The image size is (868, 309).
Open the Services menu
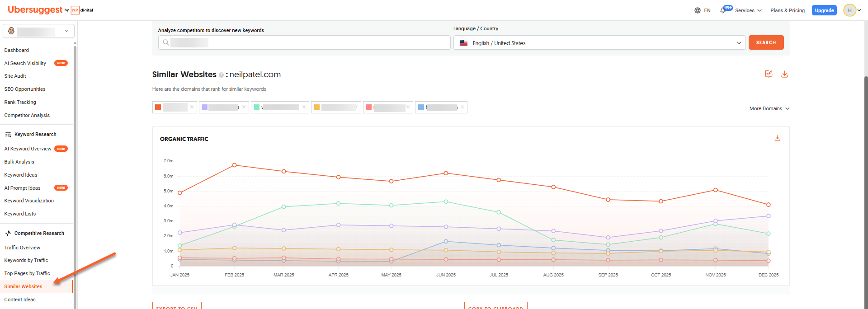[x=748, y=10]
